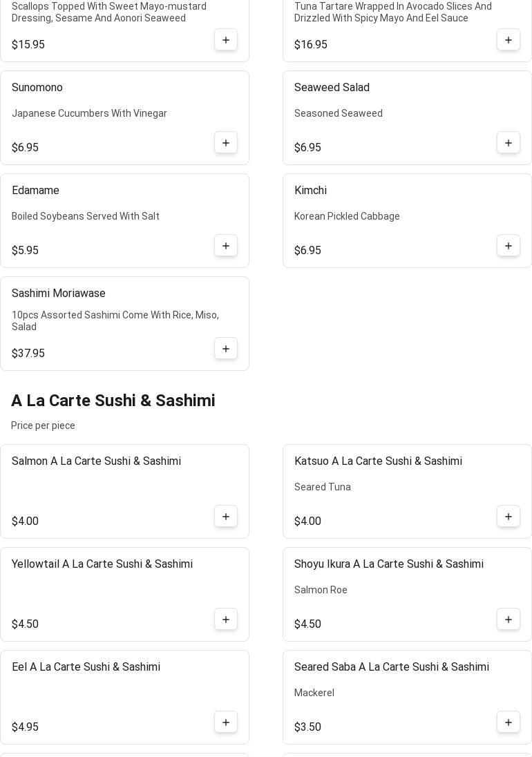Open Sunomono item title
This screenshot has width=532, height=757.
point(37,88)
